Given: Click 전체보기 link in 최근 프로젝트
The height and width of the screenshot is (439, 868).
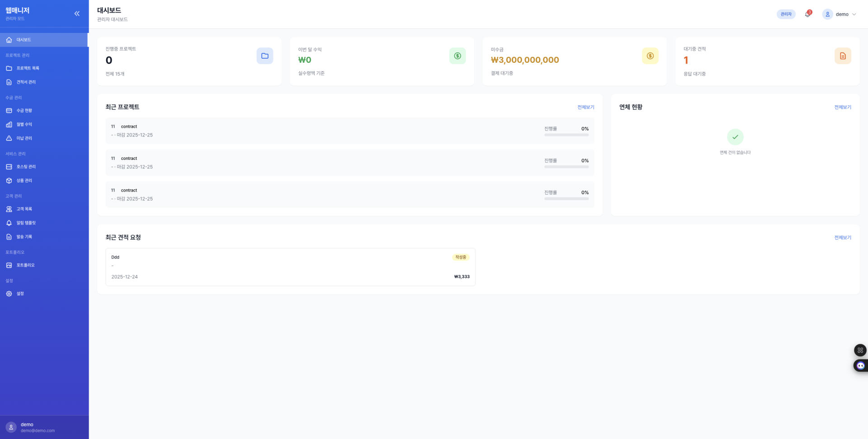Looking at the screenshot, I should [x=585, y=107].
